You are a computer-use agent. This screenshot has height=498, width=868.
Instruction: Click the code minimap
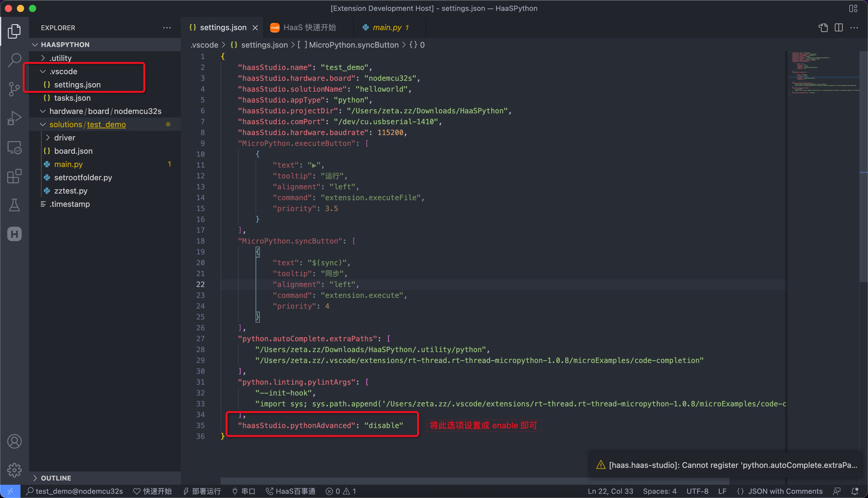(x=824, y=73)
